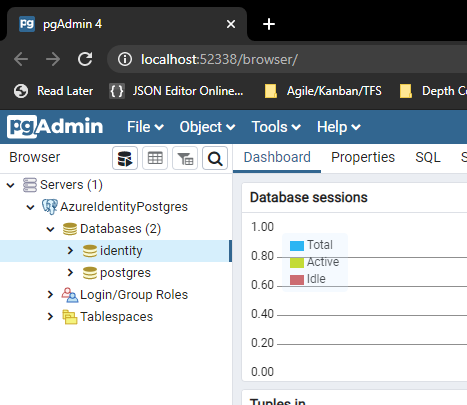Collapse the AzureIdentityPostgres server node

click(x=30, y=207)
